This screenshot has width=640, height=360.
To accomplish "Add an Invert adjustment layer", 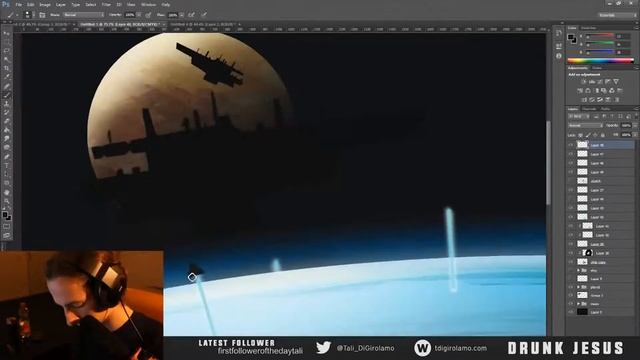I will [584, 100].
